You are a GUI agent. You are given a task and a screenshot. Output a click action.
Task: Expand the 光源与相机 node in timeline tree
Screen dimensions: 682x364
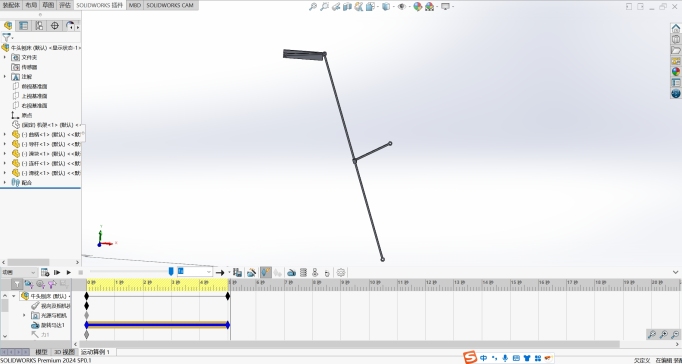24,315
